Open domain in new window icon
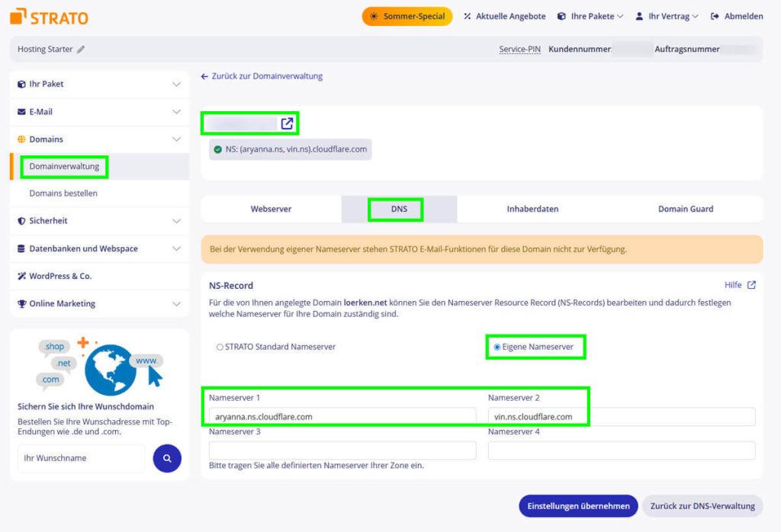 point(287,123)
